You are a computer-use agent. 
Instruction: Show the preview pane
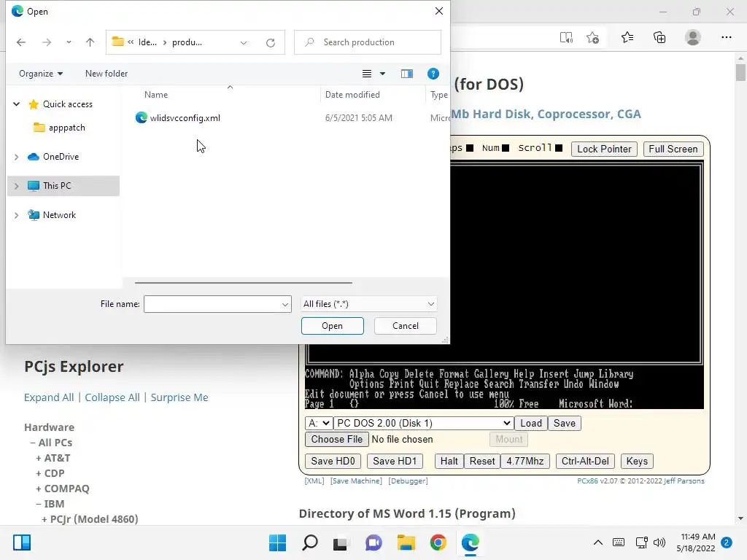pyautogui.click(x=407, y=74)
